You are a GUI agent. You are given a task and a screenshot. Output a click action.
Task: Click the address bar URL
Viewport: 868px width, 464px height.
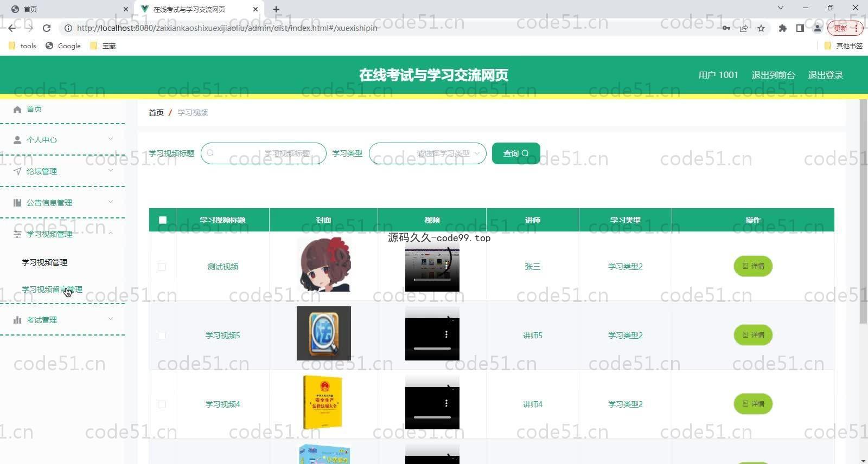point(227,28)
